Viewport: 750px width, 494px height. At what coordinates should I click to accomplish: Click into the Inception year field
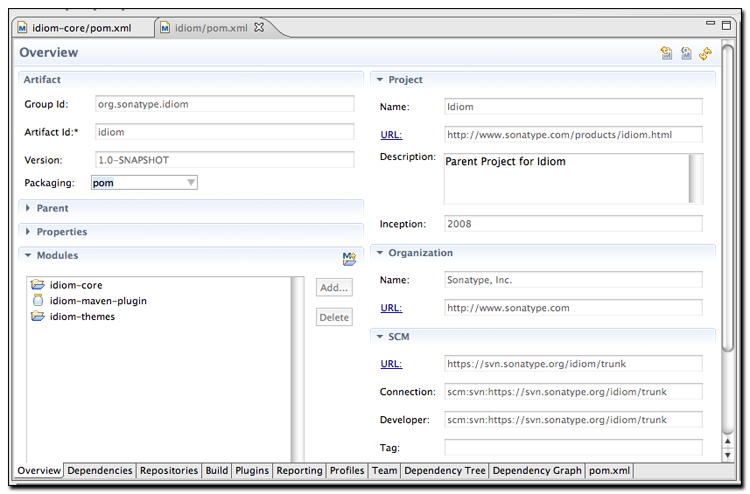(573, 224)
